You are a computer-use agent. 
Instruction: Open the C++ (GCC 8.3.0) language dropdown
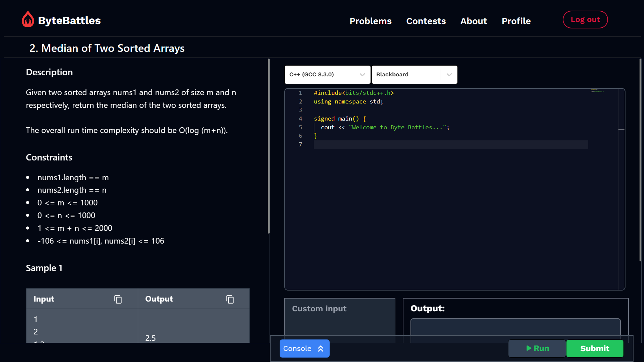click(x=327, y=74)
